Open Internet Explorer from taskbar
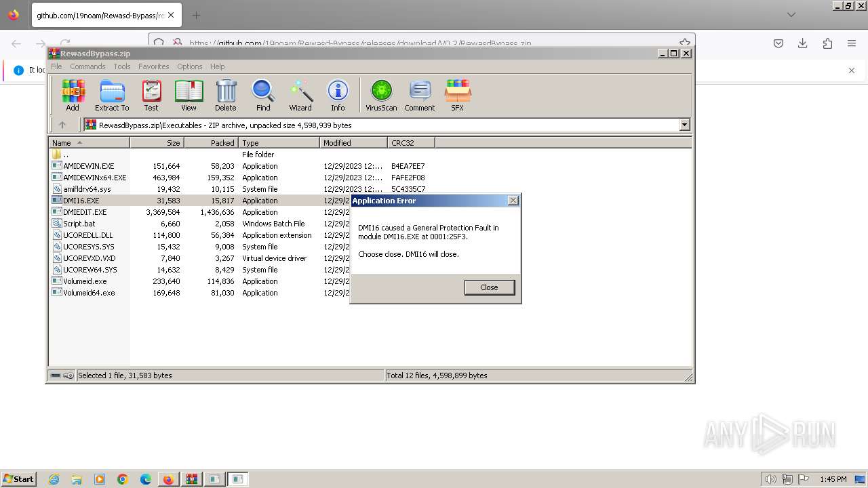This screenshot has height=488, width=868. (54, 479)
